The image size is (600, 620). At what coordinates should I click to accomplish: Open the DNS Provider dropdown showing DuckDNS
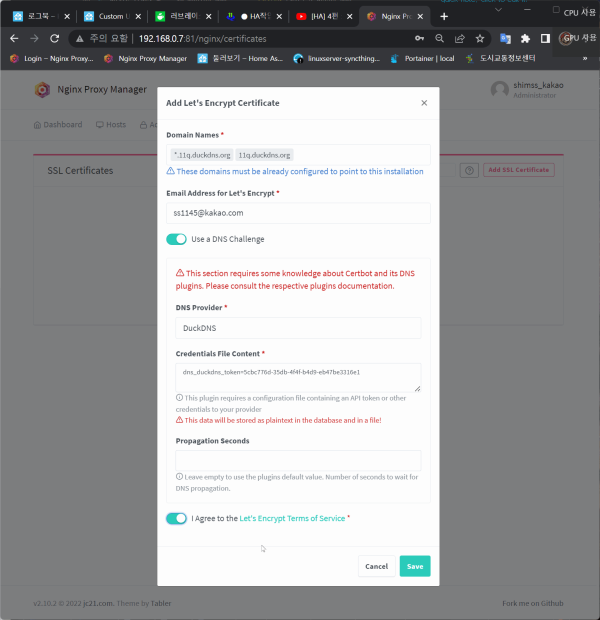pos(298,328)
